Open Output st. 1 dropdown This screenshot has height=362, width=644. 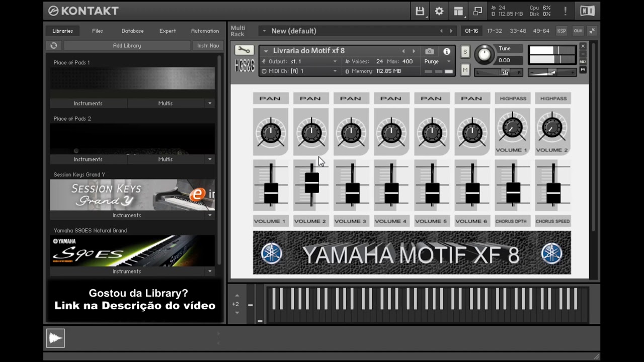click(299, 61)
